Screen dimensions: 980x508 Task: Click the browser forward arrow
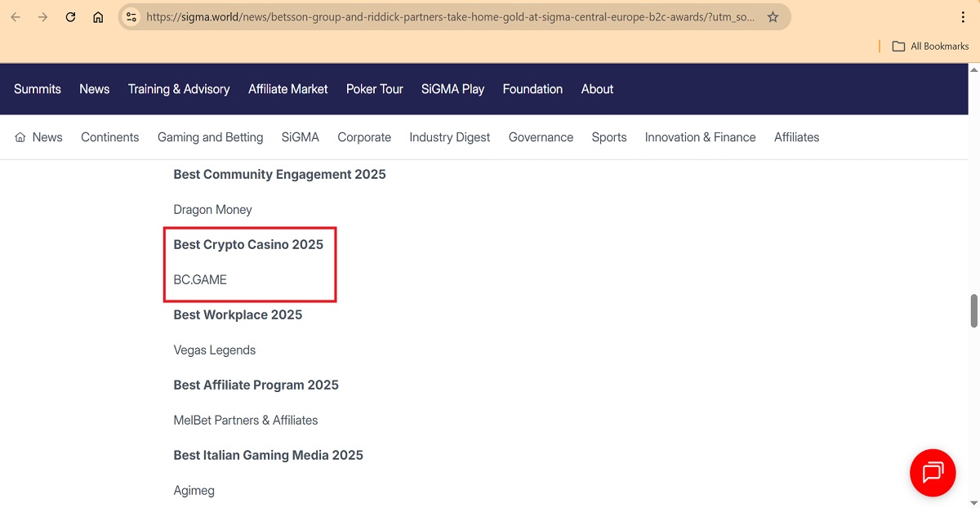tap(42, 17)
